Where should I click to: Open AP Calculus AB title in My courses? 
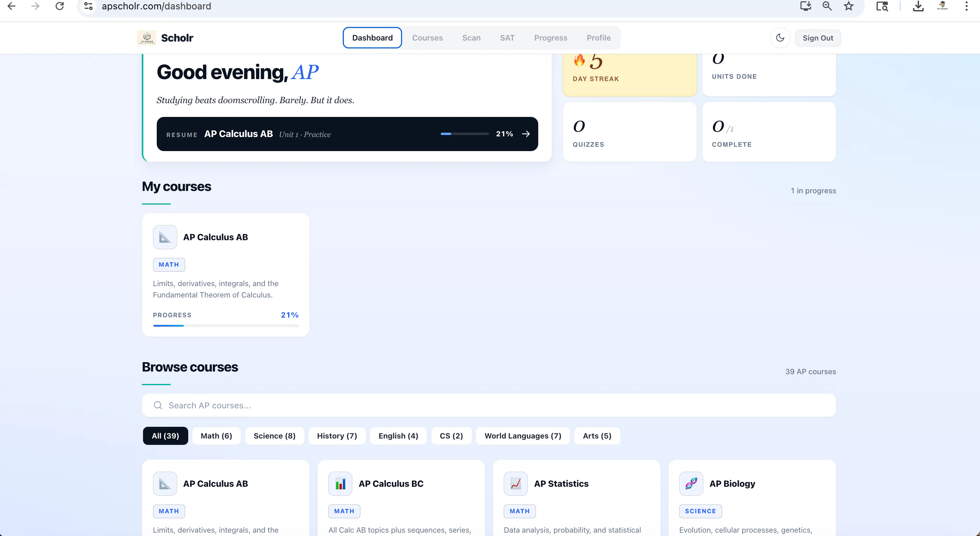coord(216,237)
